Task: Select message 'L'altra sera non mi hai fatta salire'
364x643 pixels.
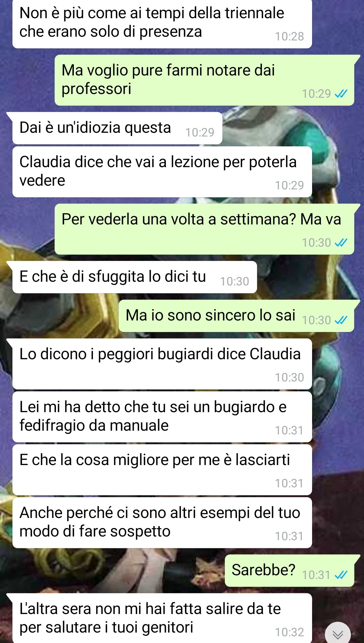Action: [162, 618]
